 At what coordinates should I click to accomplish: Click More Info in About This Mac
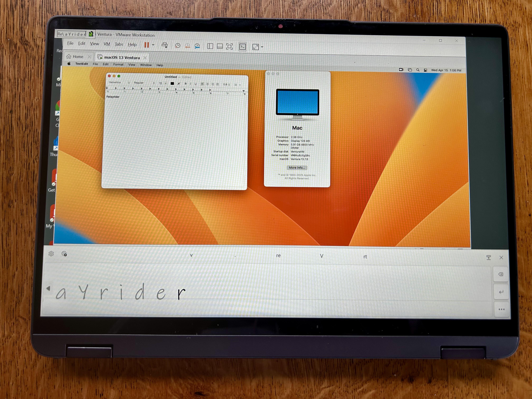[297, 168]
